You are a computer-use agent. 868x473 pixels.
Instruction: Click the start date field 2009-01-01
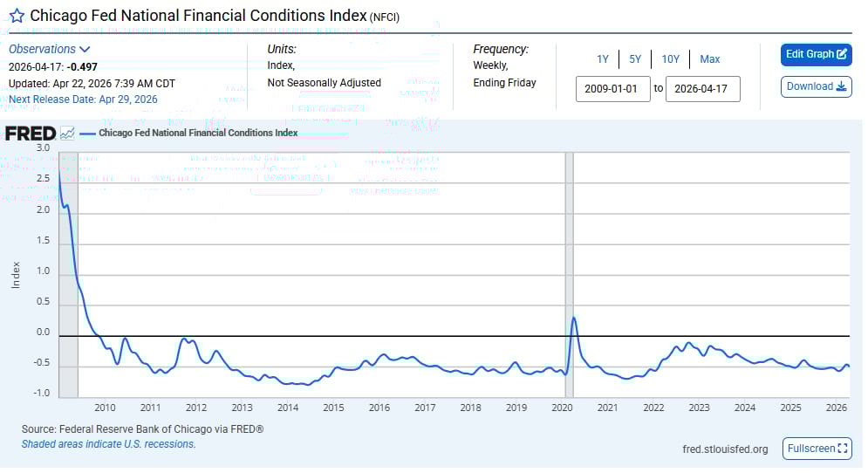pos(612,89)
